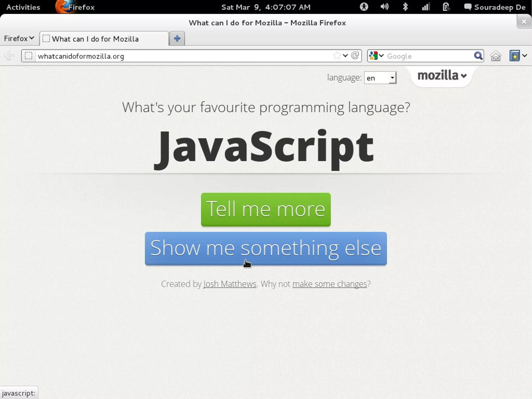Follow the Josh Matthews link
The width and height of the screenshot is (532, 399).
coord(230,284)
